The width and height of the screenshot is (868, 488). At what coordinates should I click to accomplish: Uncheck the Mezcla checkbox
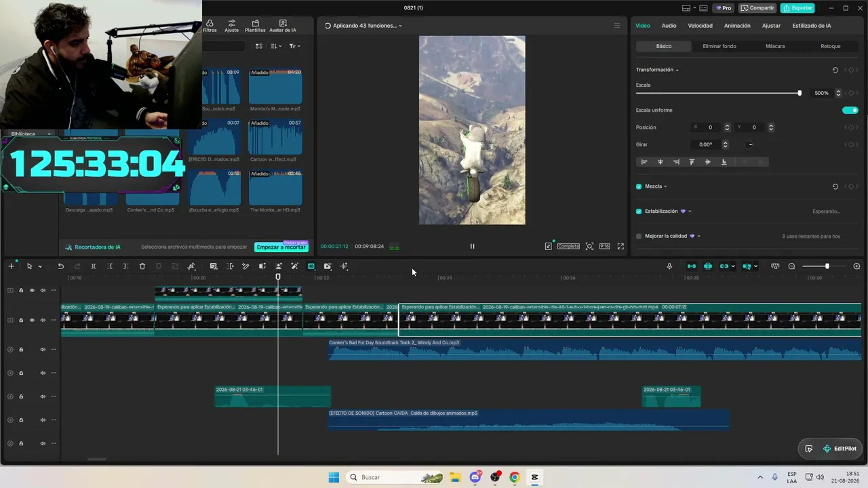pyautogui.click(x=639, y=186)
